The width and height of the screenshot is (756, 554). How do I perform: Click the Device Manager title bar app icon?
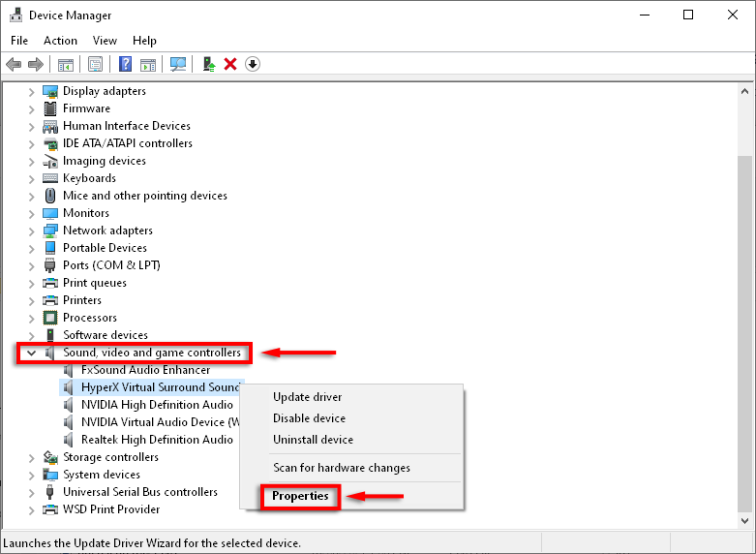point(15,15)
